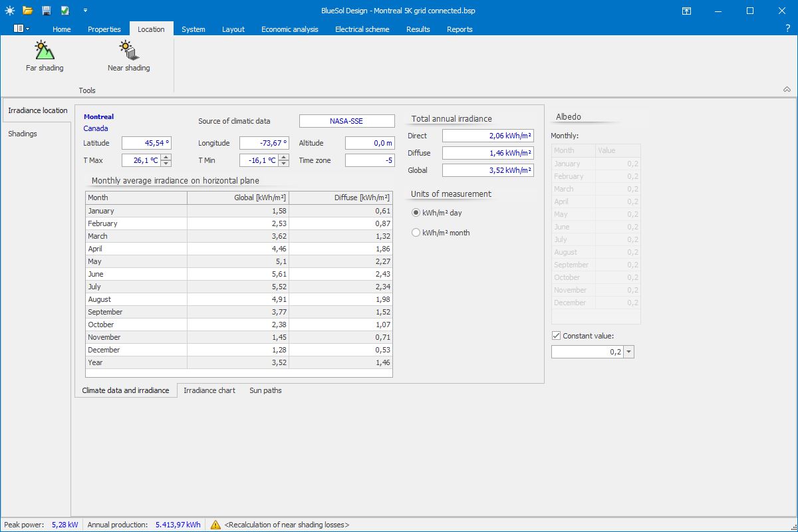This screenshot has width=798, height=532.
Task: Decrease T Max with down stepper arrow
Action: click(x=166, y=163)
